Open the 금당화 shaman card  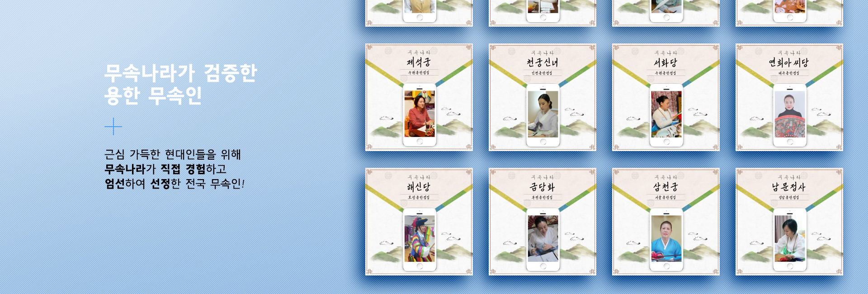(x=542, y=222)
